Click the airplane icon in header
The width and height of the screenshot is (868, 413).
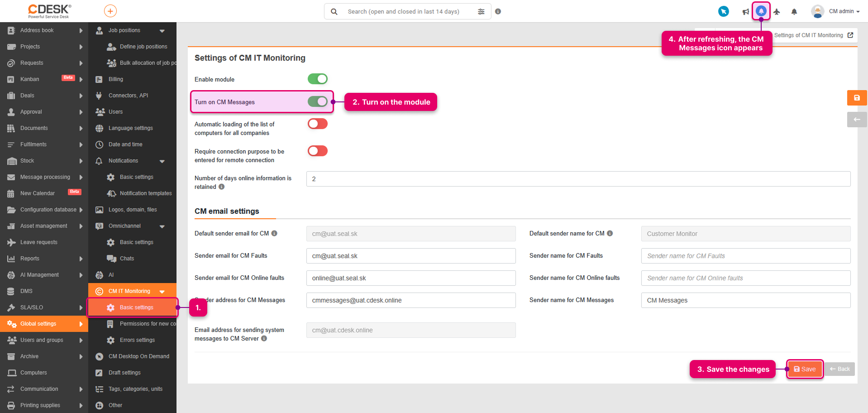pos(777,12)
